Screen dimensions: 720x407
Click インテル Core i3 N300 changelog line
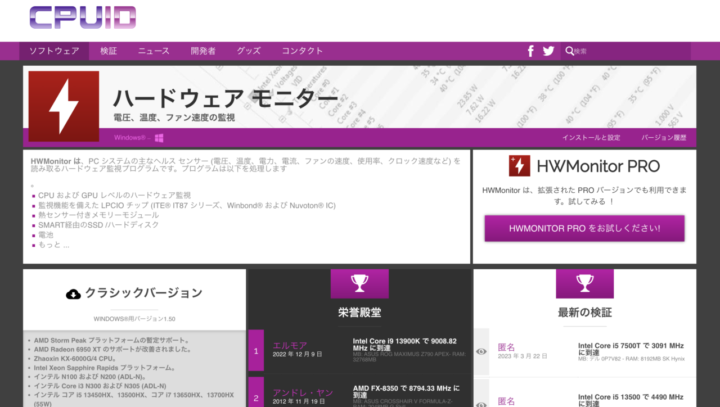pos(100,386)
